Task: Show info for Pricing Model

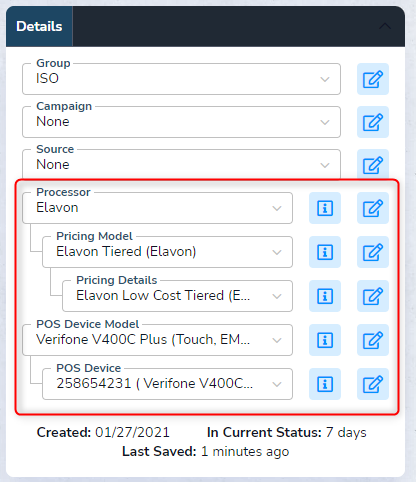Action: [325, 252]
